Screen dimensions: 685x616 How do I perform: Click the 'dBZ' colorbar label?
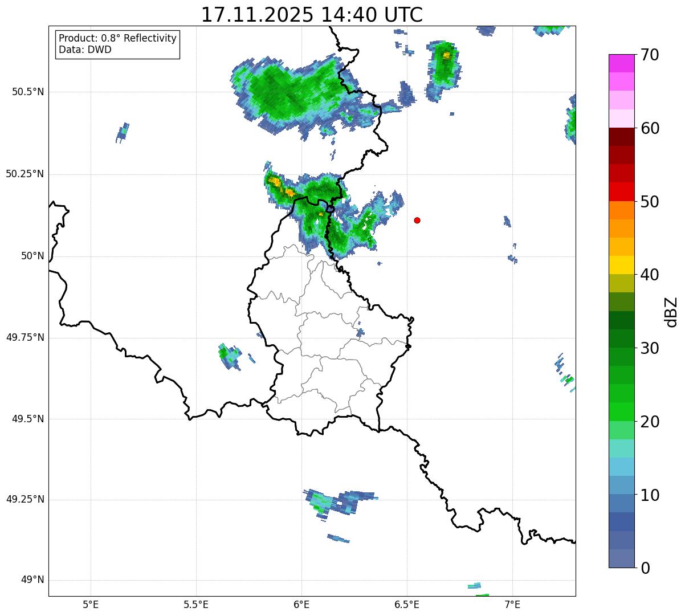pyautogui.click(x=671, y=312)
